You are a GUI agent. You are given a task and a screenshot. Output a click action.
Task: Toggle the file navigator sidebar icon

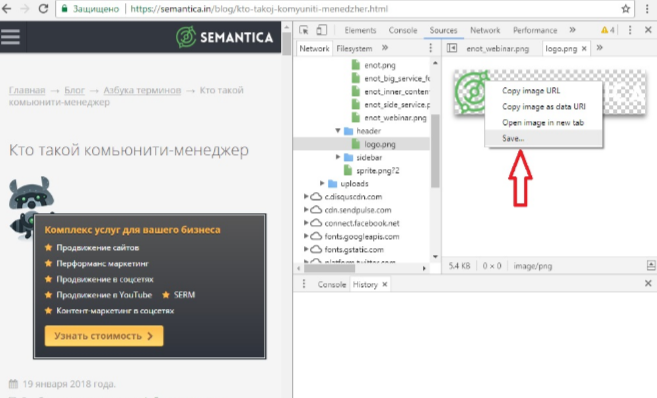pos(452,48)
